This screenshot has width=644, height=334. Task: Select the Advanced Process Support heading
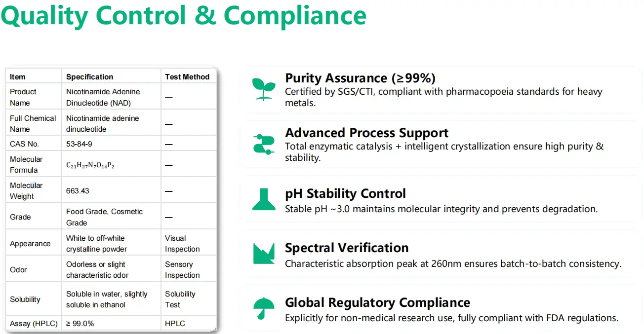pos(366,133)
